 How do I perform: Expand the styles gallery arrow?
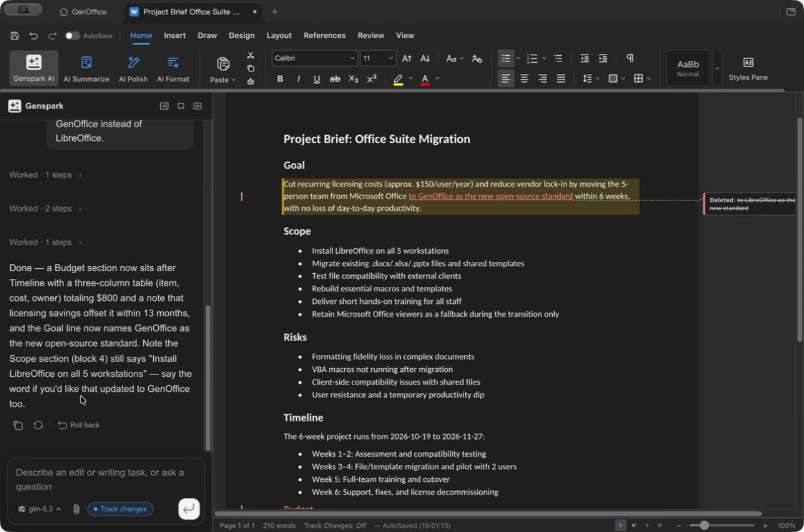click(717, 68)
